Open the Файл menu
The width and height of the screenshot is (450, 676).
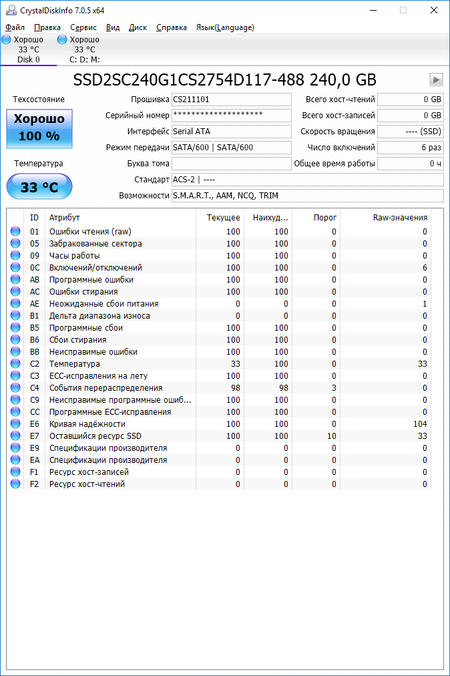tap(15, 28)
